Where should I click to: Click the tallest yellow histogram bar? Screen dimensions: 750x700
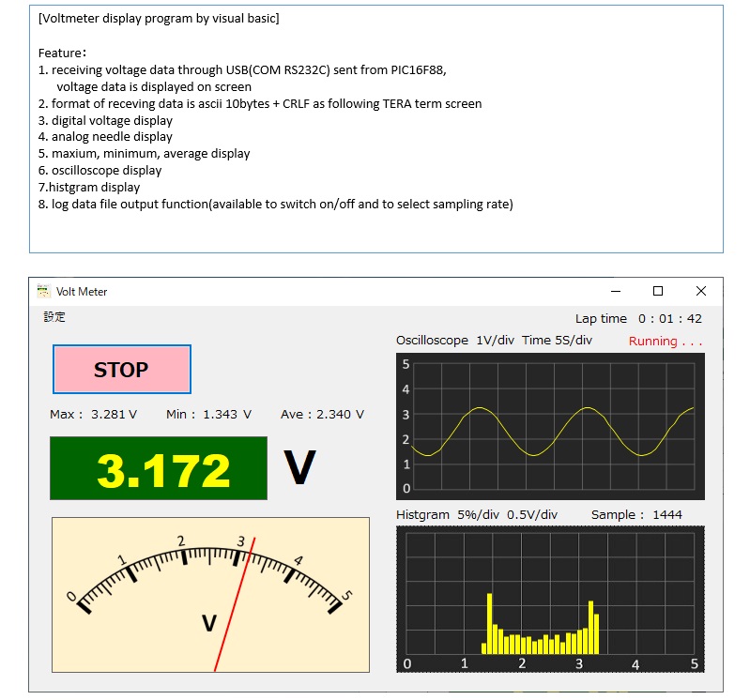(x=489, y=622)
